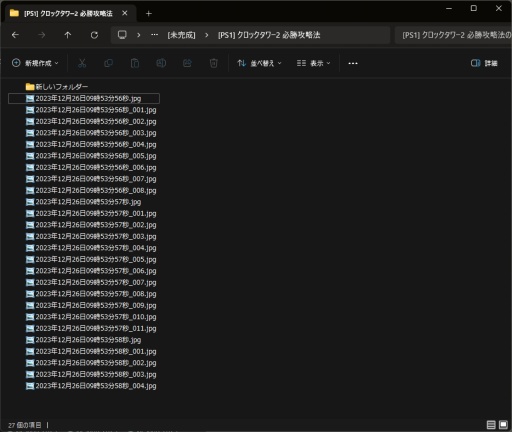Switch to details list view in status bar

(x=491, y=425)
